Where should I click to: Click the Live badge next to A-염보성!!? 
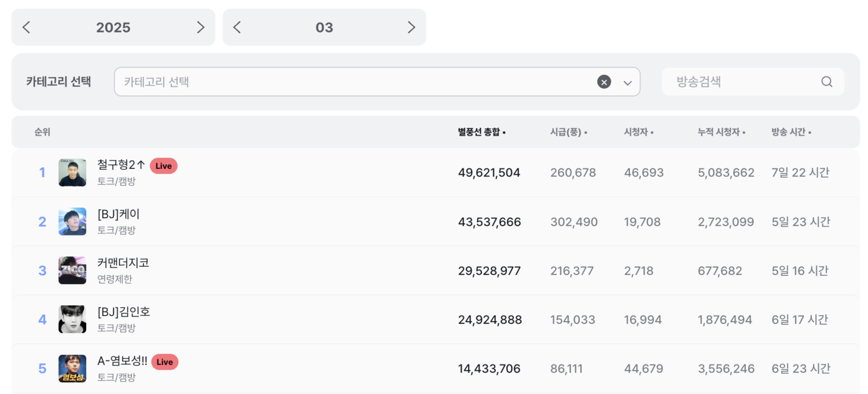click(165, 362)
